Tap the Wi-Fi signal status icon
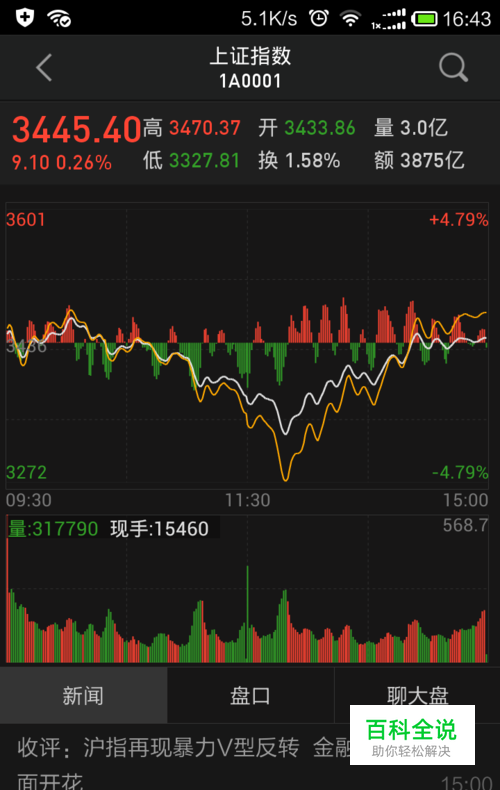500x790 pixels. click(350, 19)
